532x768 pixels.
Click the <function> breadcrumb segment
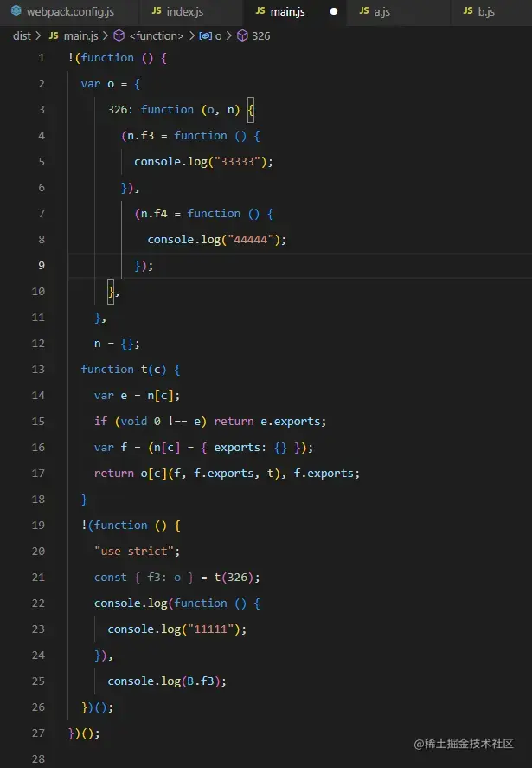[157, 35]
